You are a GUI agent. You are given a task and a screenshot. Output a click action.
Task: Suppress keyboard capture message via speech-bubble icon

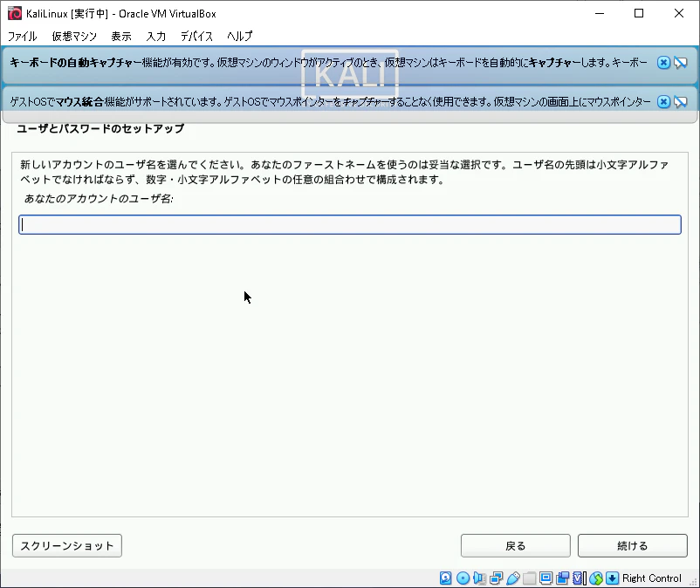(x=680, y=63)
